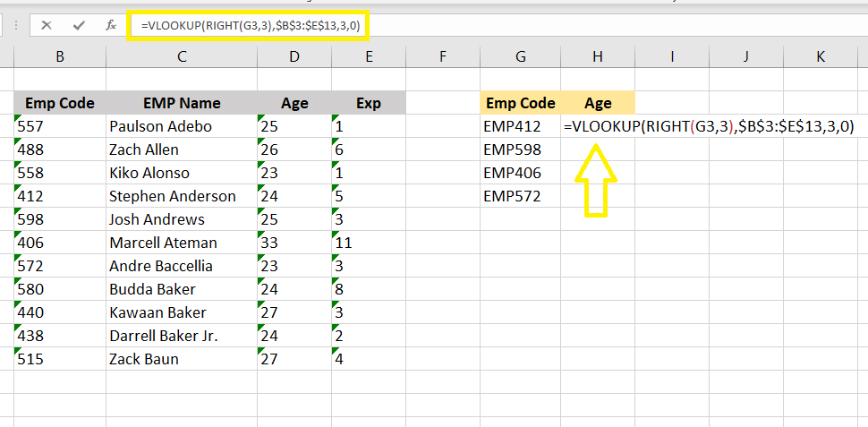Select column H header
The height and width of the screenshot is (427, 868).
[x=597, y=56]
